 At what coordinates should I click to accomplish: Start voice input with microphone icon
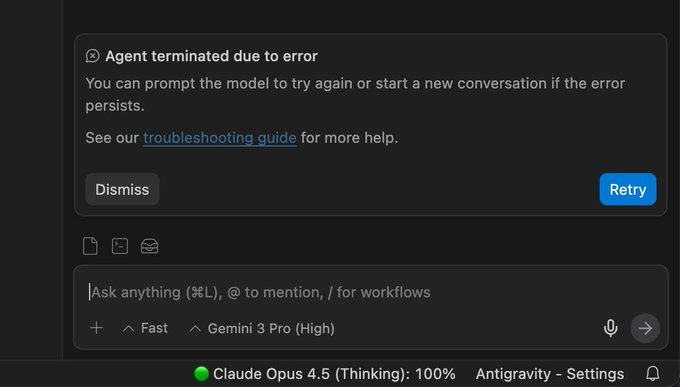click(611, 328)
